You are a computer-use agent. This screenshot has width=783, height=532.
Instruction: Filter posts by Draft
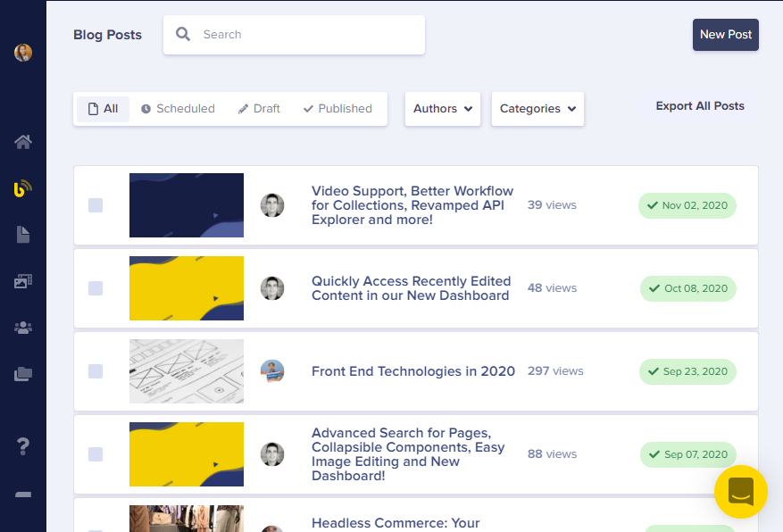pos(259,109)
